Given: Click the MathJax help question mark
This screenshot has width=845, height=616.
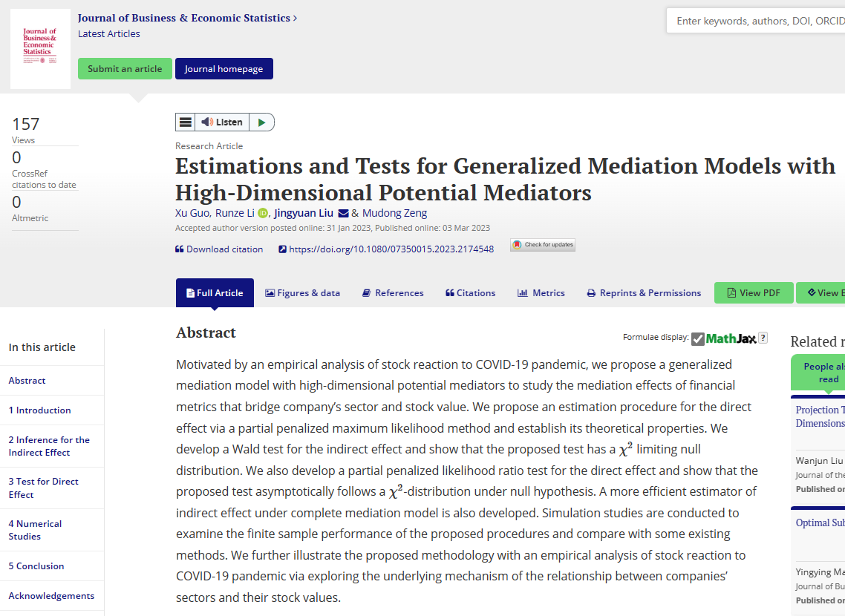Looking at the screenshot, I should click(763, 338).
